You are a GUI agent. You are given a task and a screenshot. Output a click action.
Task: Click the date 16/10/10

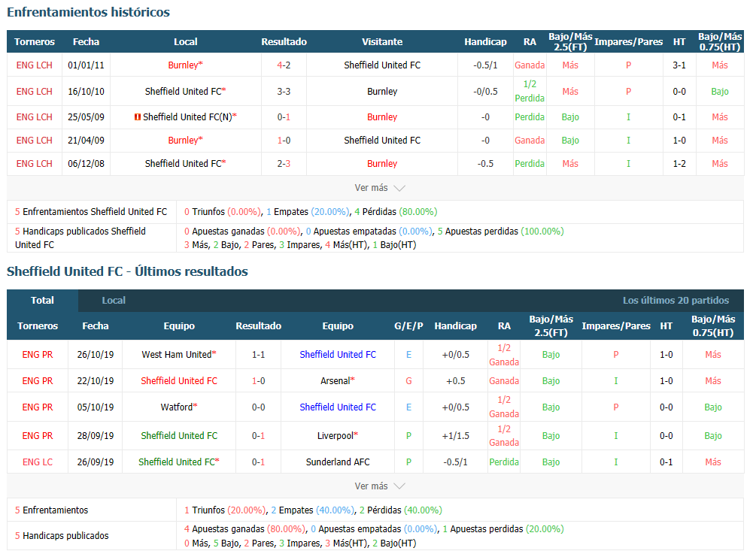point(86,92)
